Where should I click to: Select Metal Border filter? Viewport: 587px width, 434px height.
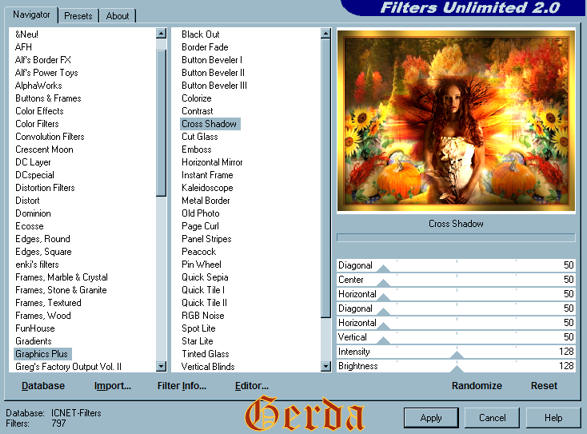(x=206, y=201)
